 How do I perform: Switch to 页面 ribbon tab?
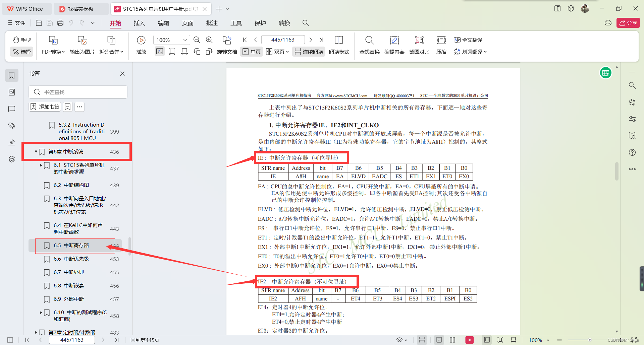188,23
